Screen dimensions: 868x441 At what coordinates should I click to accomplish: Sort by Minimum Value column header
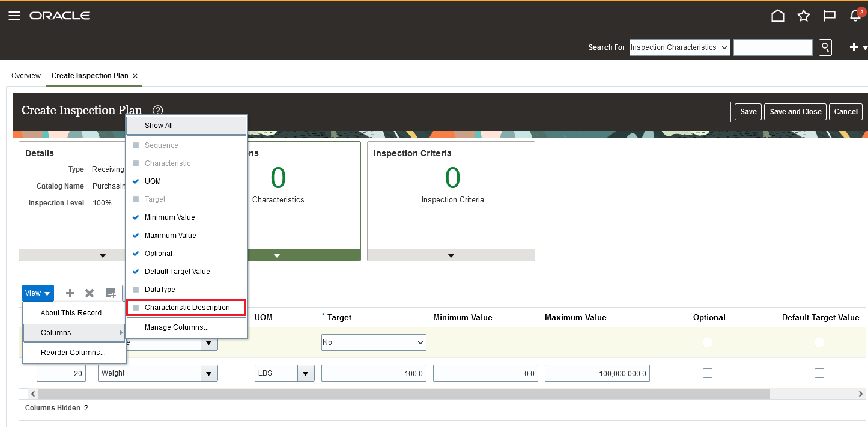pyautogui.click(x=463, y=317)
